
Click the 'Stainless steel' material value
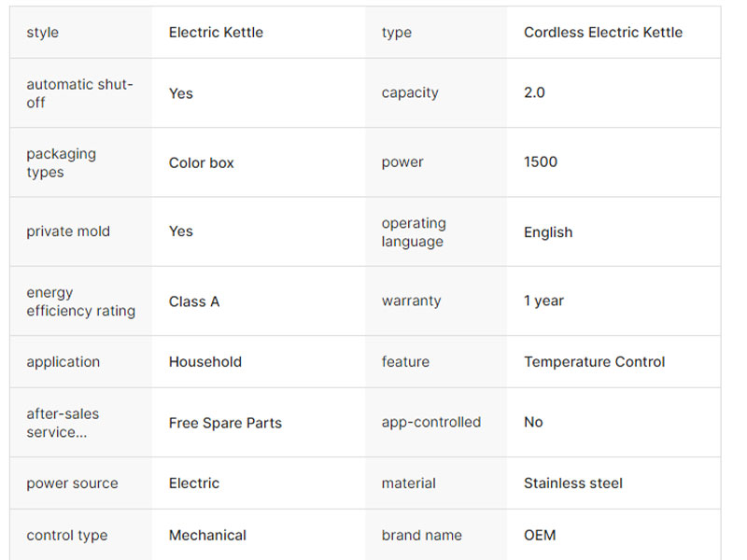(572, 483)
